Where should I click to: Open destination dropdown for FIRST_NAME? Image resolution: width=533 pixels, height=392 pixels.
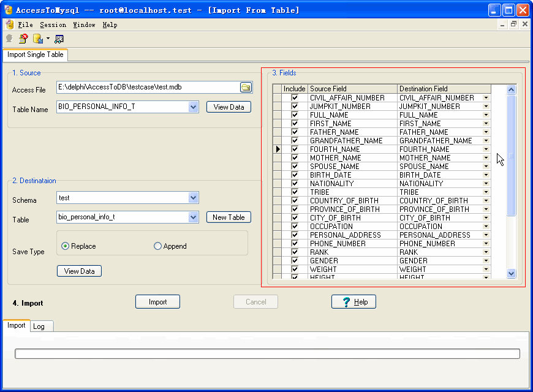(486, 123)
